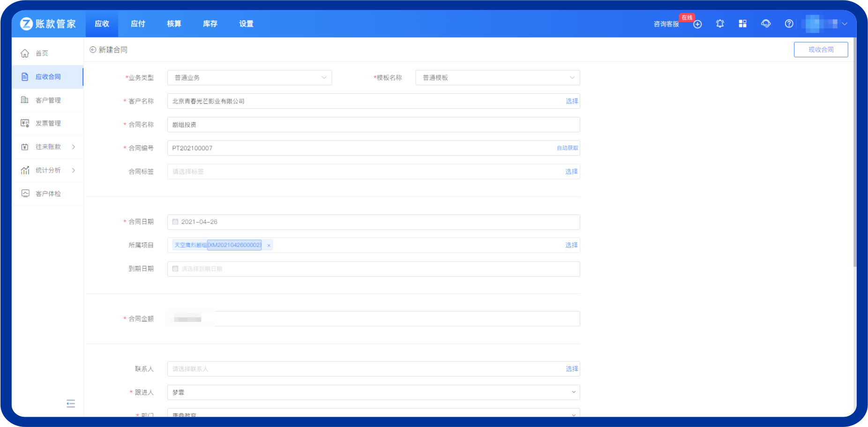Open 客户体检 in the sidebar
Viewport: 868px width, 427px height.
47,193
